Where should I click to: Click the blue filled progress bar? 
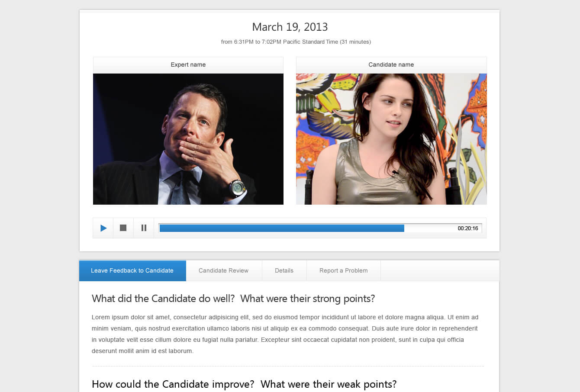pos(282,228)
